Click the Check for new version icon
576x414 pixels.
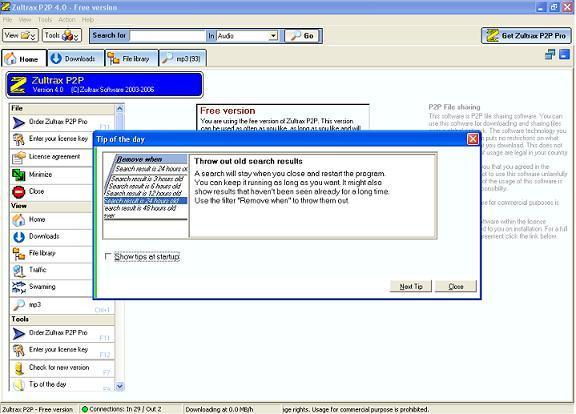(x=18, y=368)
